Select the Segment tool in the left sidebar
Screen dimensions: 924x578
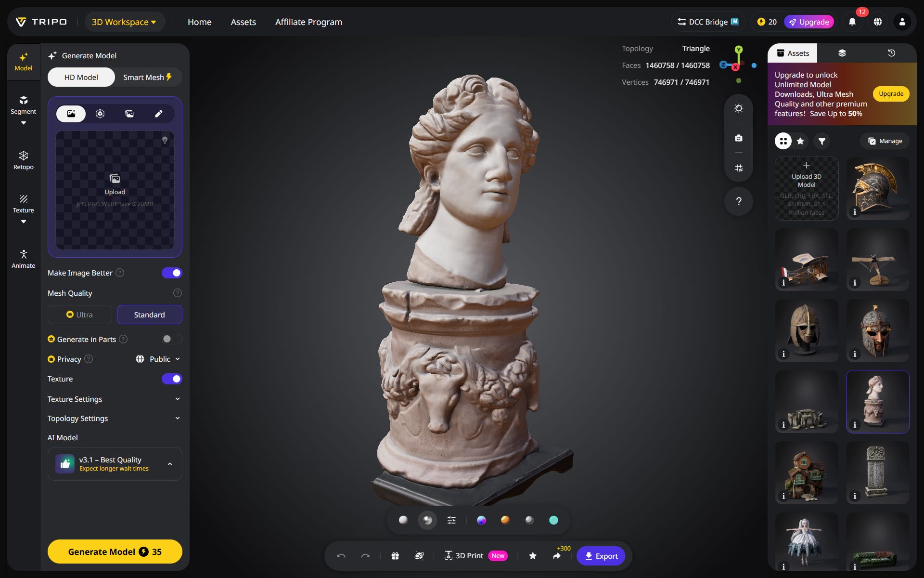[x=23, y=107]
